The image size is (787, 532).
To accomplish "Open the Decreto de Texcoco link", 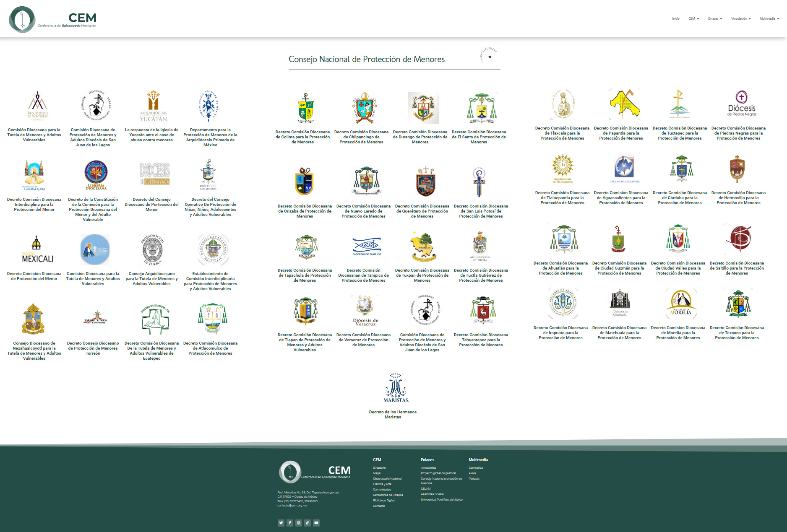I will pyautogui.click(x=737, y=333).
